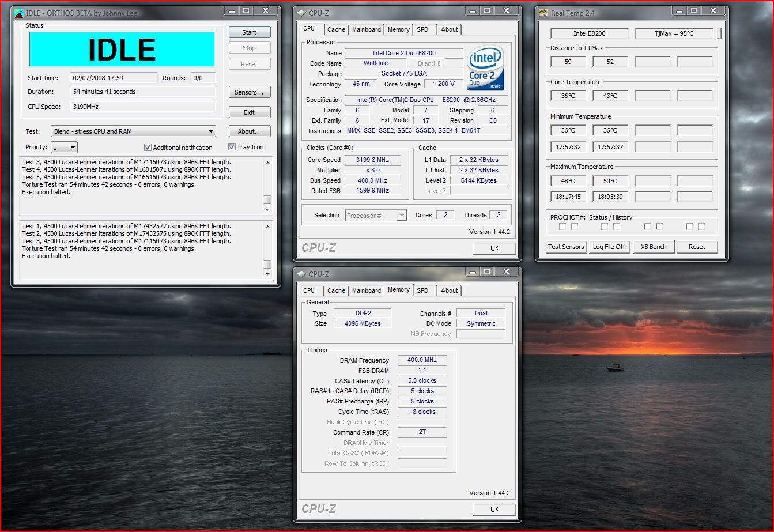This screenshot has width=774, height=532.
Task: Click the scroll thumb of ORTHOS upper log
Action: (x=267, y=199)
